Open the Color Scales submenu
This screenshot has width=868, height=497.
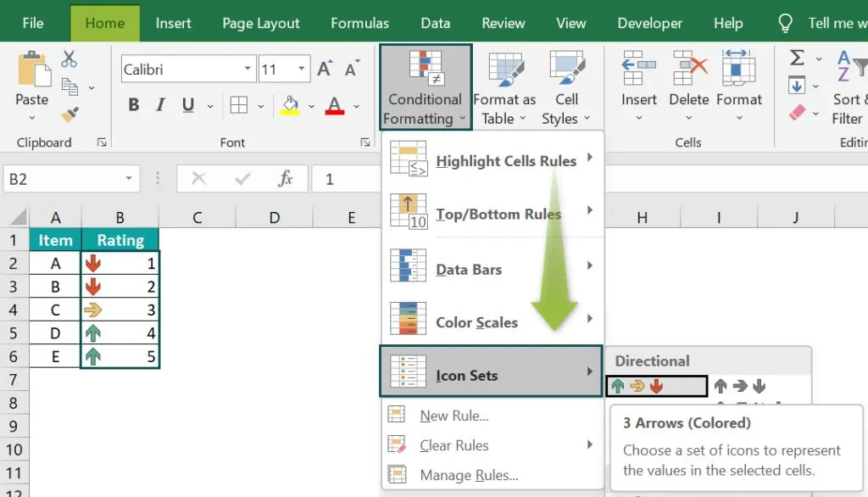(x=492, y=321)
